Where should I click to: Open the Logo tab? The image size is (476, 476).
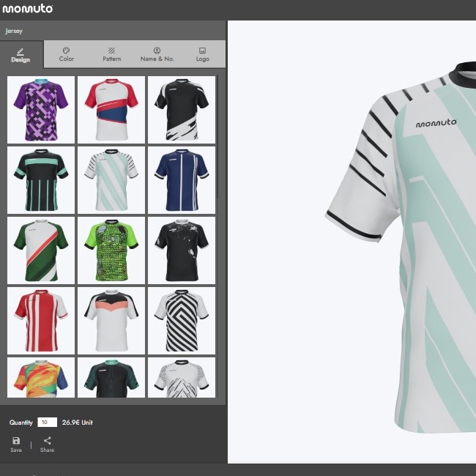pos(202,55)
